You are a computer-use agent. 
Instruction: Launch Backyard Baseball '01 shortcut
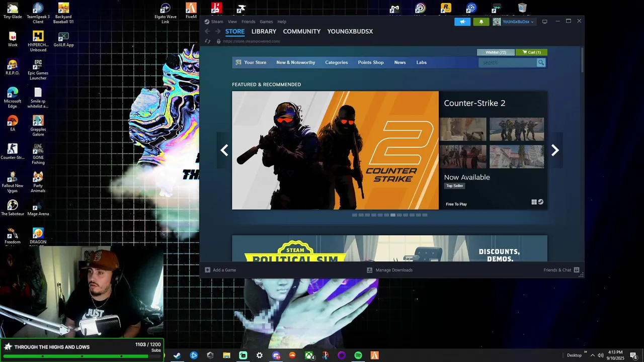tap(63, 13)
